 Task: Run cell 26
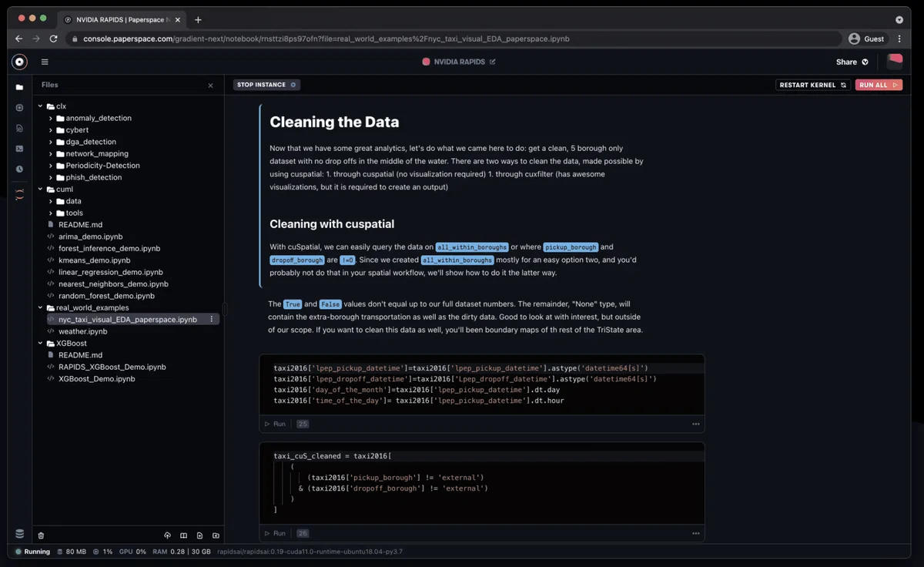pyautogui.click(x=275, y=533)
